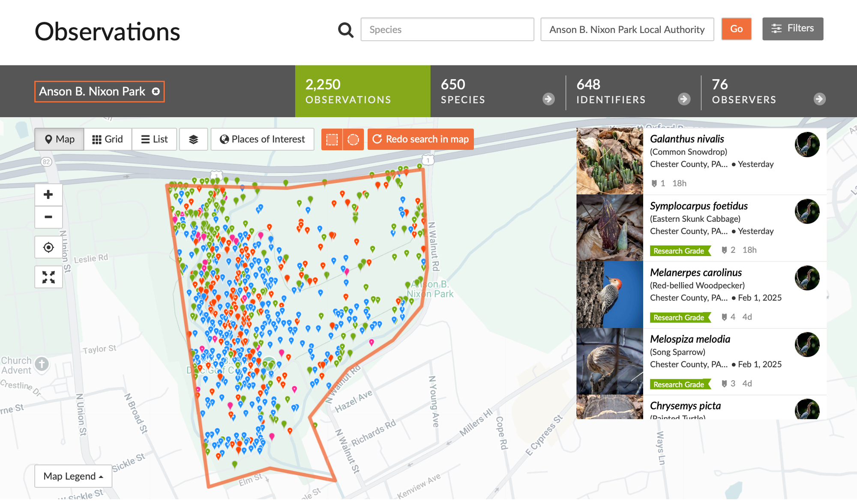The image size is (857, 504).
Task: Remove Anson B. Nixon Park place filter
Action: [x=156, y=92]
